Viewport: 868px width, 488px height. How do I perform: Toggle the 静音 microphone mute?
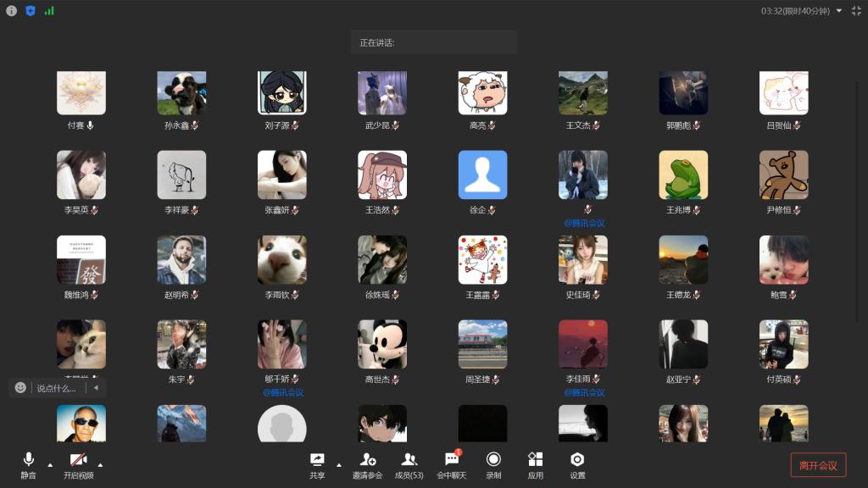point(28,464)
